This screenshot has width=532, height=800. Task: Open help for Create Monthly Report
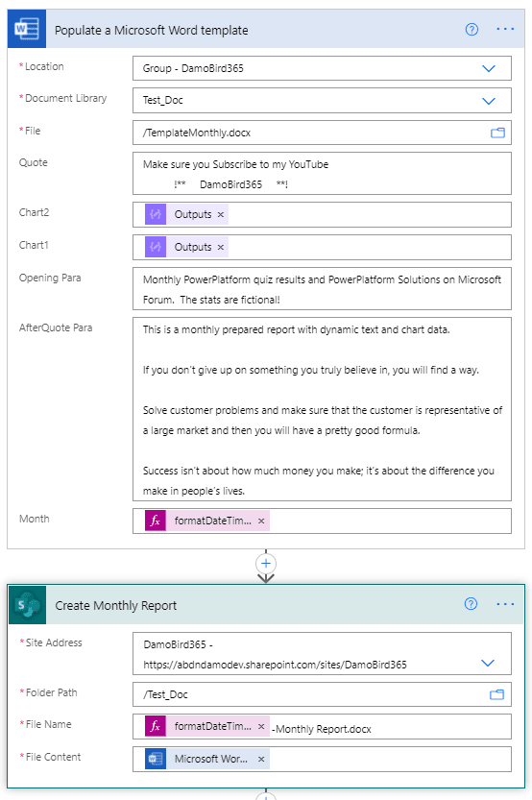pyautogui.click(x=471, y=604)
